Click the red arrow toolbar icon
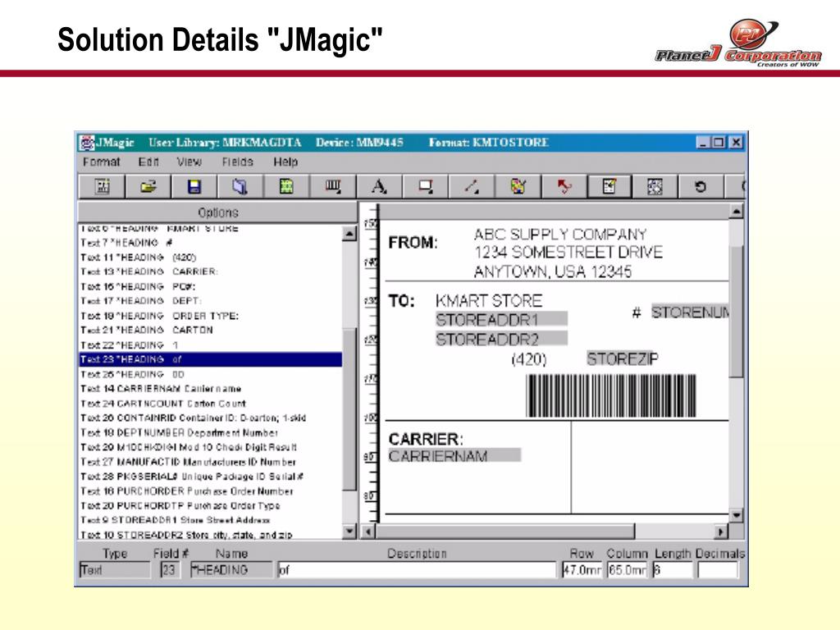Screen dimensions: 840x630 [564, 186]
